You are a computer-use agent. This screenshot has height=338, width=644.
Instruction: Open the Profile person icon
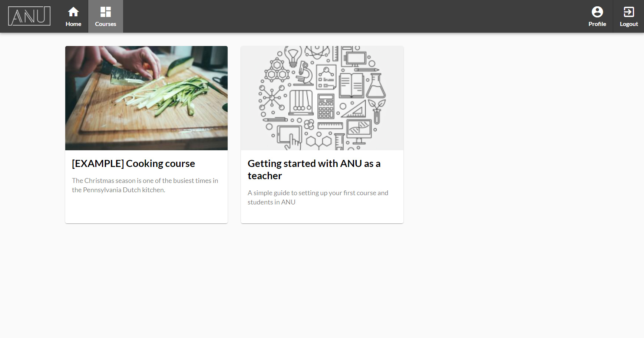(597, 12)
